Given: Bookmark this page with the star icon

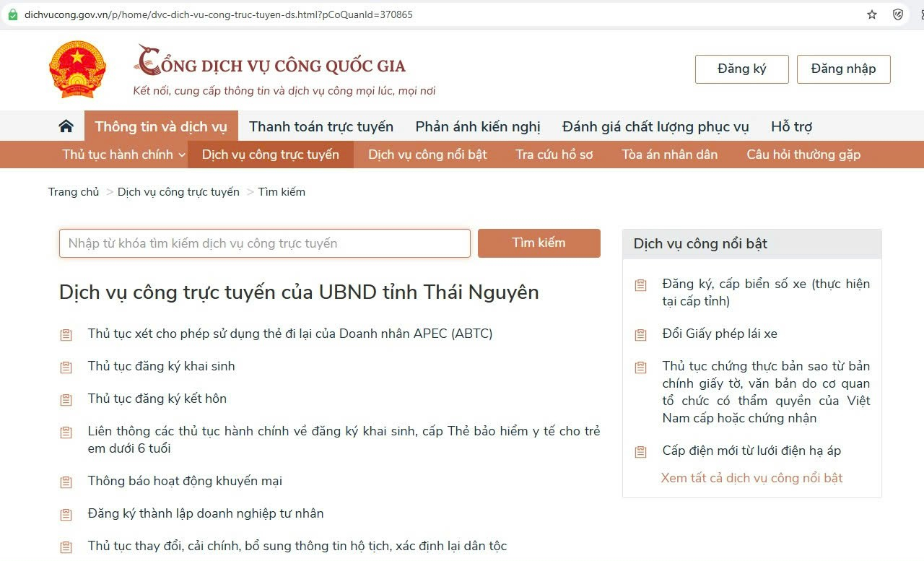Looking at the screenshot, I should (872, 14).
